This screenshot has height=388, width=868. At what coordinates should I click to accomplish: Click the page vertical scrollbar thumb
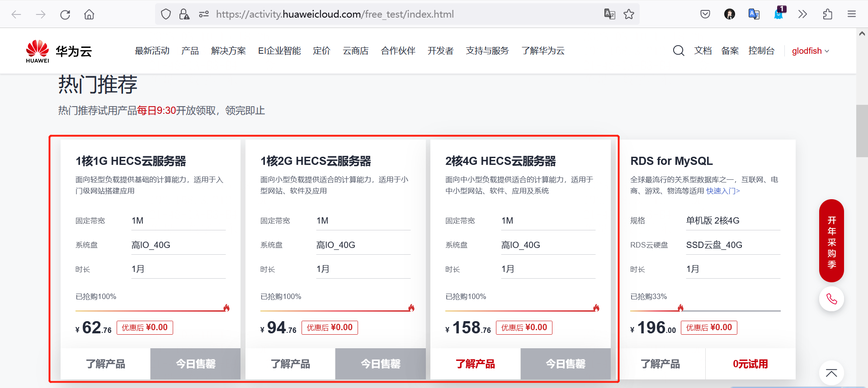[x=862, y=131]
